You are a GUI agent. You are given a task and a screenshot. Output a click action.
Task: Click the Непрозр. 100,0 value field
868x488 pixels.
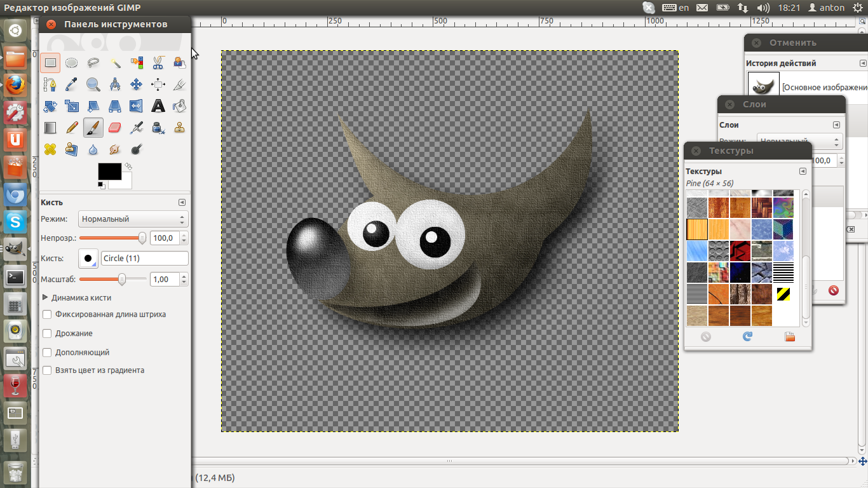pyautogui.click(x=165, y=238)
